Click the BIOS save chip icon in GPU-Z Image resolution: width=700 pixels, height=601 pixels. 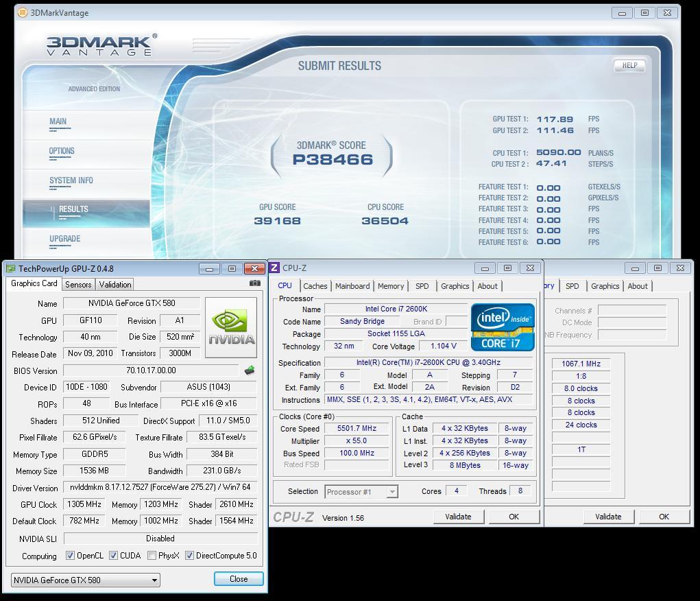(250, 370)
